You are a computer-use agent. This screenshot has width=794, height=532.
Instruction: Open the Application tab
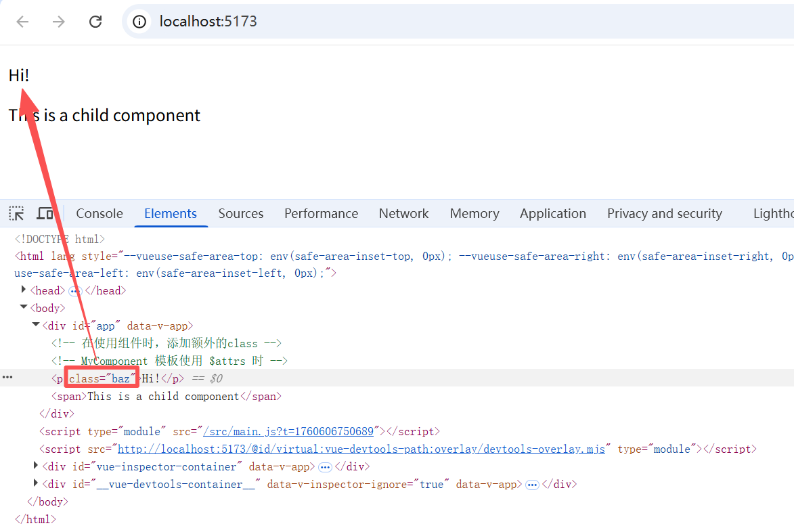click(x=553, y=214)
